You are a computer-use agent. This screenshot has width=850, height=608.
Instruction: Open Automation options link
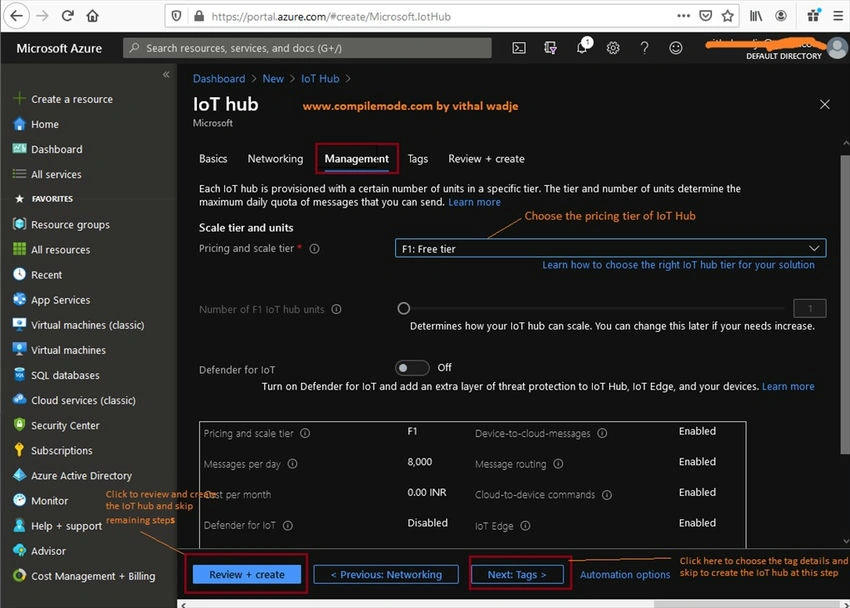click(x=625, y=574)
